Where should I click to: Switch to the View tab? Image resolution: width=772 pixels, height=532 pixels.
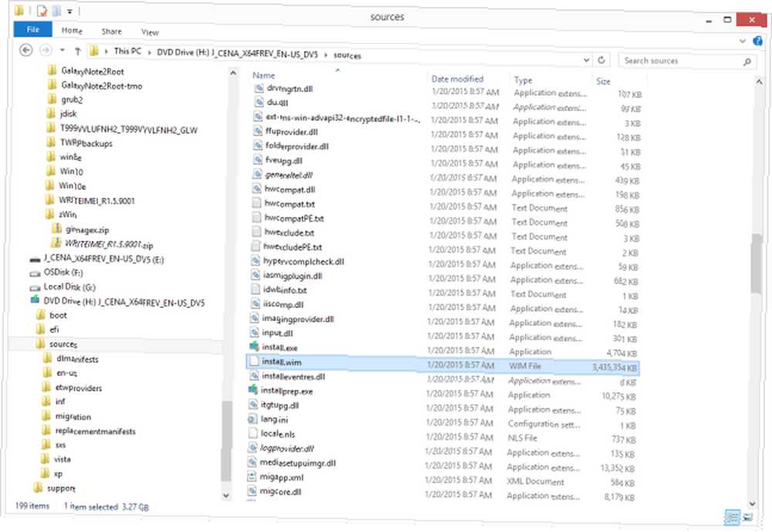tap(150, 32)
